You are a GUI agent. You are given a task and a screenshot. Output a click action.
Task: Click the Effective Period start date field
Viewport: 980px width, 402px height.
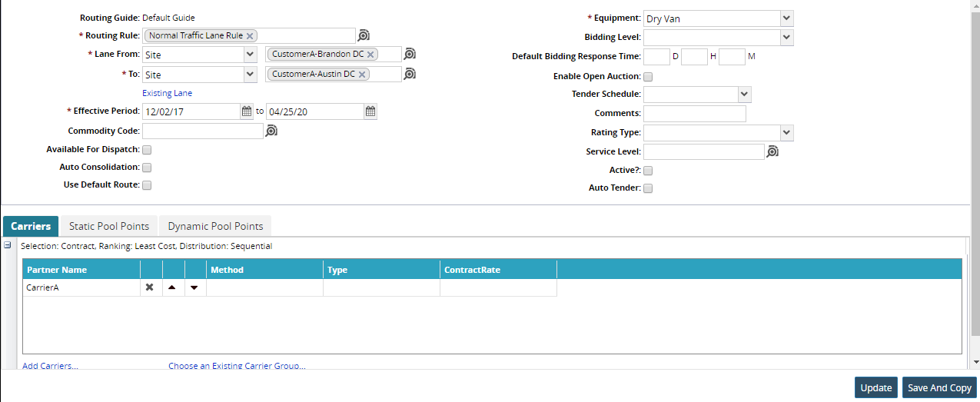[191, 111]
